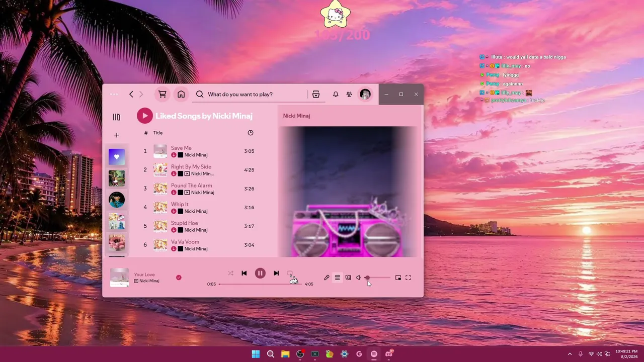Toggle shuffle playback
The width and height of the screenshot is (644, 362).
(x=230, y=273)
